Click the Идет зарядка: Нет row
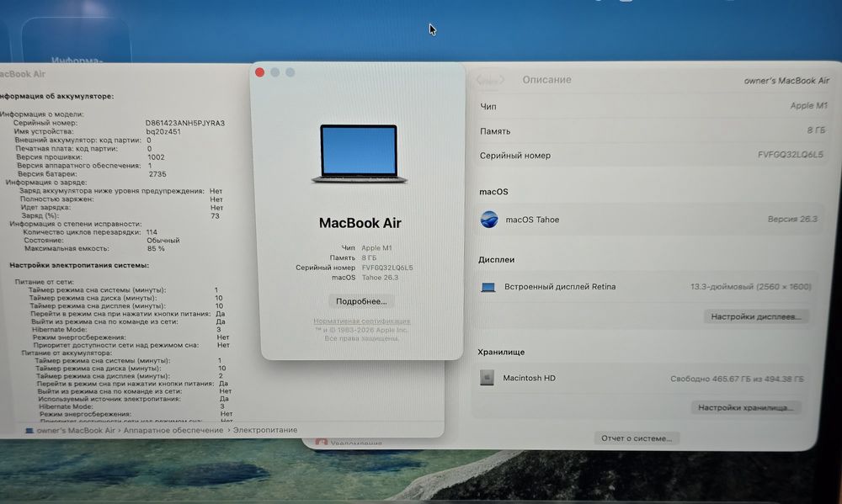This screenshot has height=504, width=842. coord(122,208)
